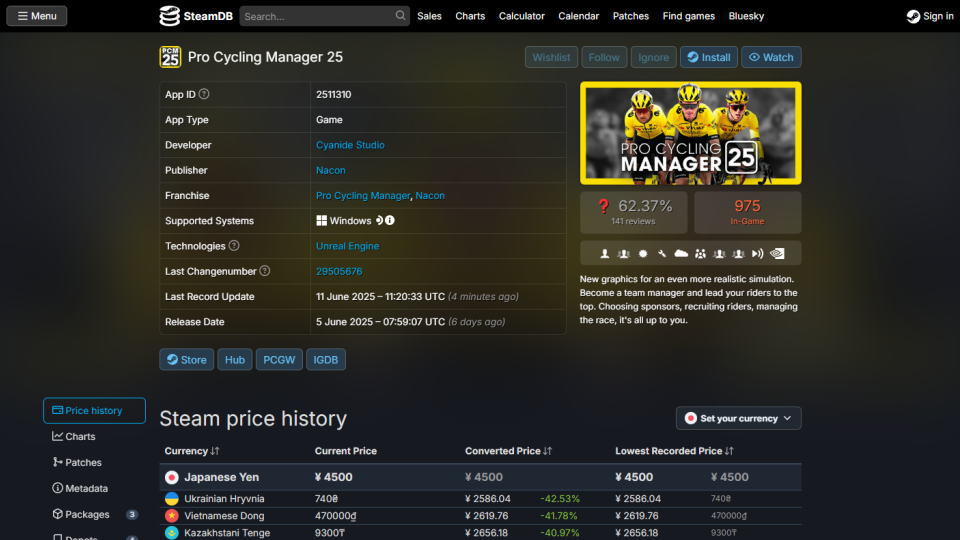Open the Cyanide Studio developer link
960x540 pixels.
click(x=350, y=145)
